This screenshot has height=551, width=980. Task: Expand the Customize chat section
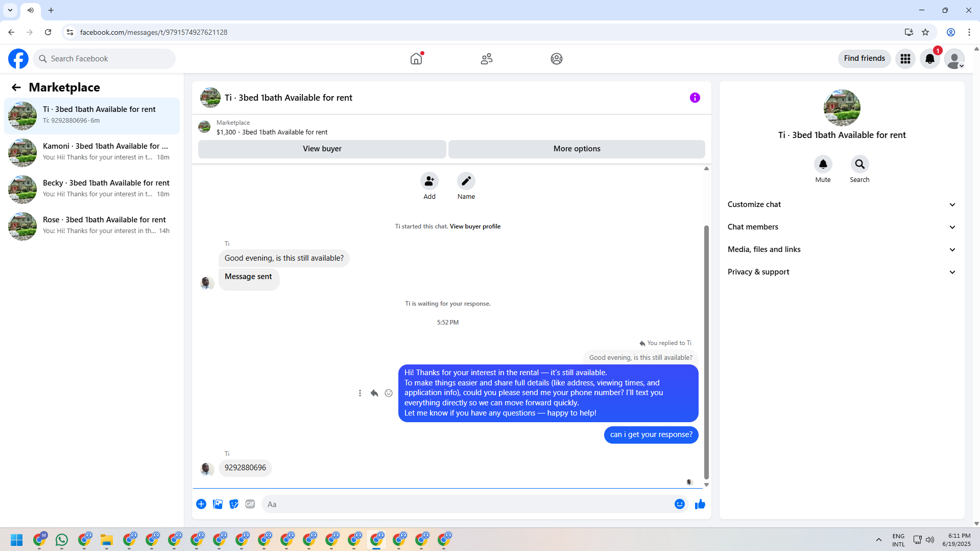(x=842, y=204)
